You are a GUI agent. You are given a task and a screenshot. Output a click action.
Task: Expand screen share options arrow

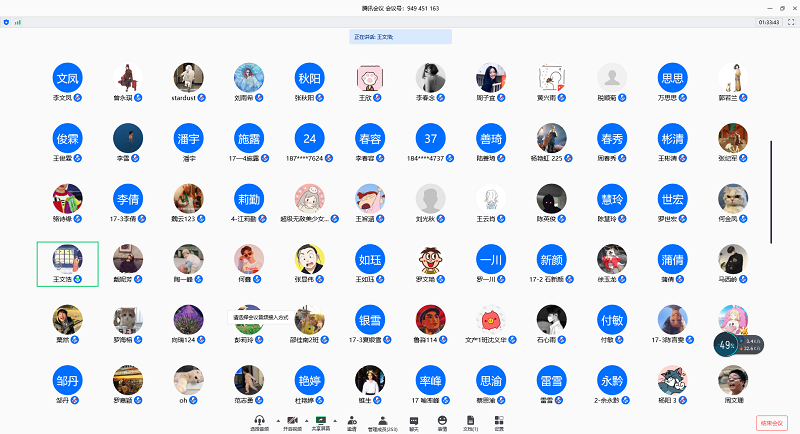pyautogui.click(x=337, y=421)
